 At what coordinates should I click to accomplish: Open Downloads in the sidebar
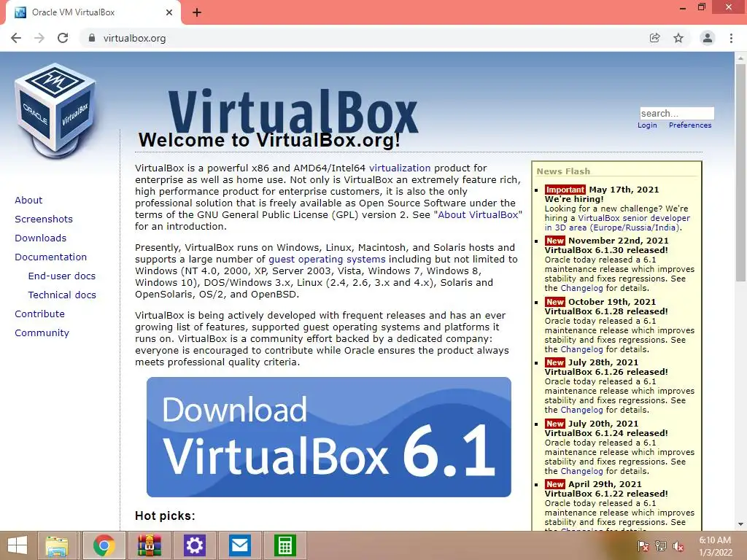pos(41,238)
